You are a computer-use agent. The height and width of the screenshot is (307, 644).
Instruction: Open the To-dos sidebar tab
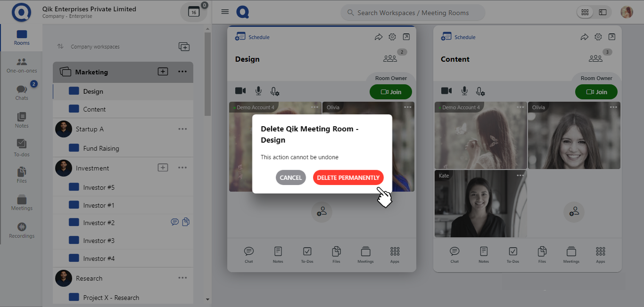[x=22, y=147]
